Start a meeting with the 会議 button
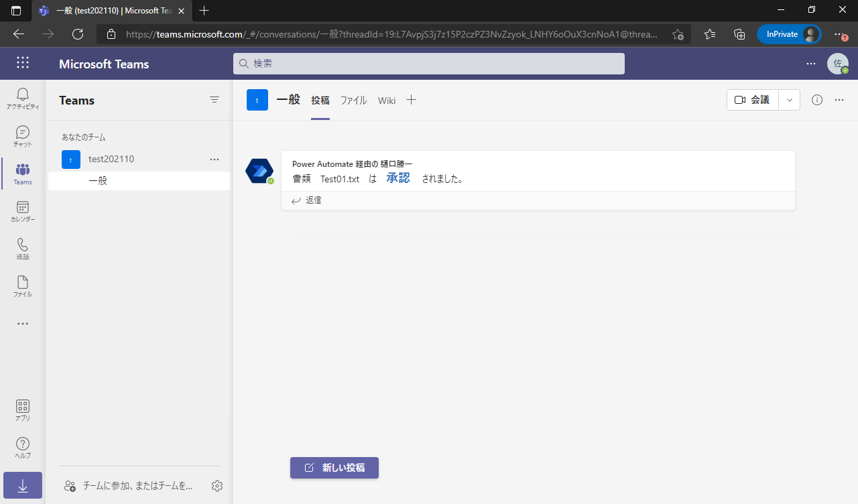 [753, 100]
